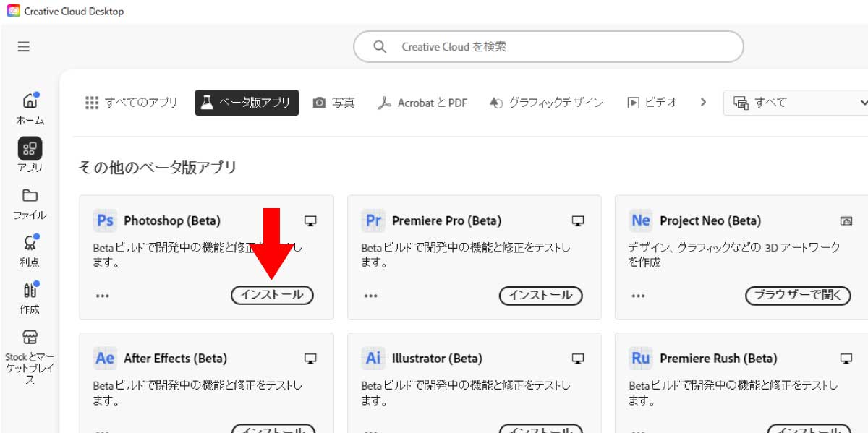
Task: Switch to グラフィックデザイン tab
Action: click(x=547, y=103)
